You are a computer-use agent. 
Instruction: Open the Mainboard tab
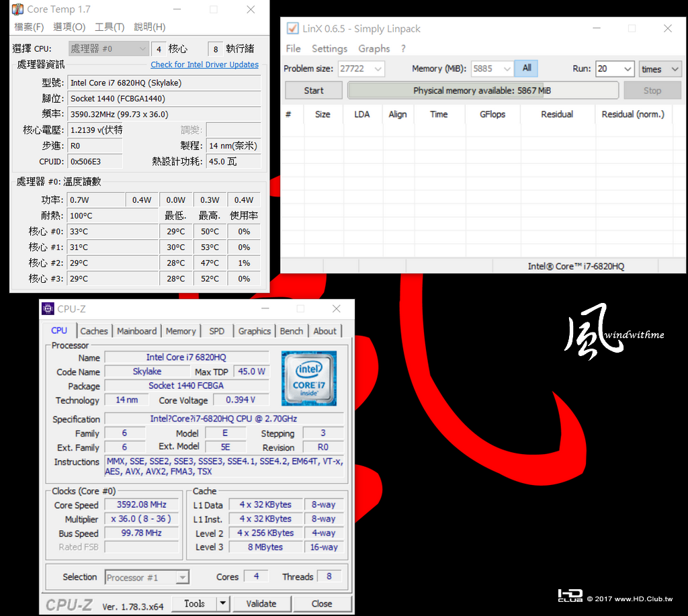[136, 331]
